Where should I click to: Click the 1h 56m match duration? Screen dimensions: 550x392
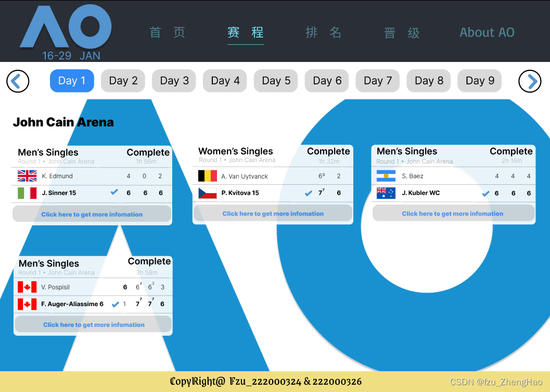pos(146,161)
